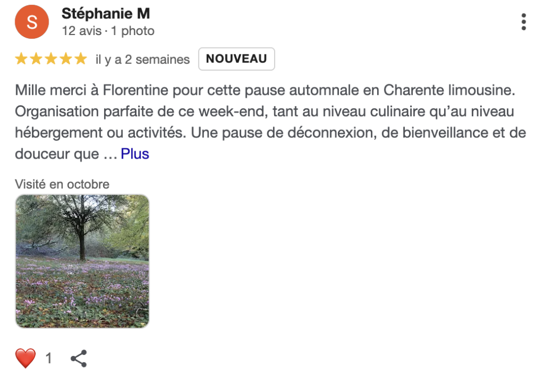Click the orange S profile avatar
Viewport: 544px width, 392px height.
point(31,22)
